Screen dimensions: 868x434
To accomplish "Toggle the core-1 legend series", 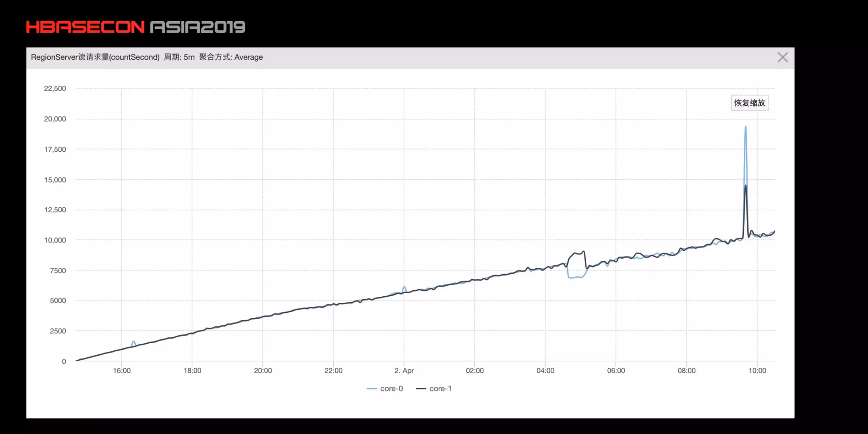I will [434, 389].
